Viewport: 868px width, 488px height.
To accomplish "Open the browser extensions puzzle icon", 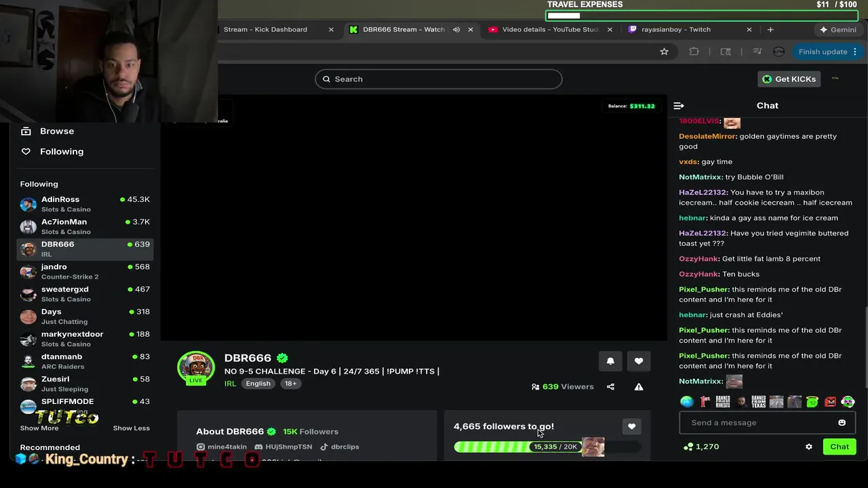I will tap(694, 52).
